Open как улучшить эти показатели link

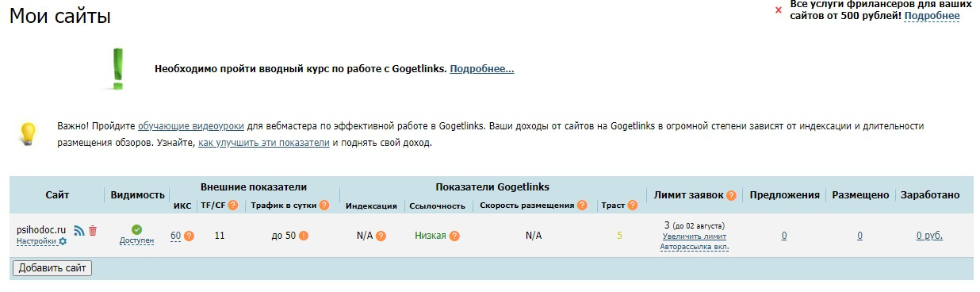(264, 144)
